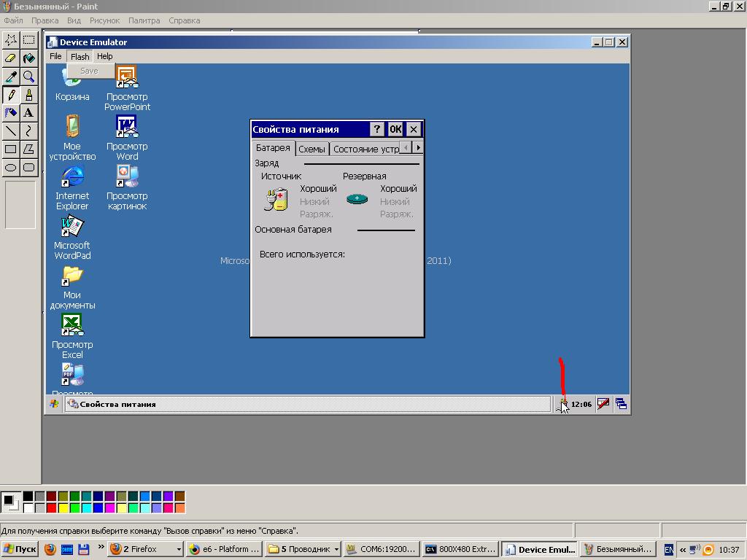Image resolution: width=747 pixels, height=560 pixels.
Task: Pick the Magnifier zoom tool
Action: [x=28, y=77]
